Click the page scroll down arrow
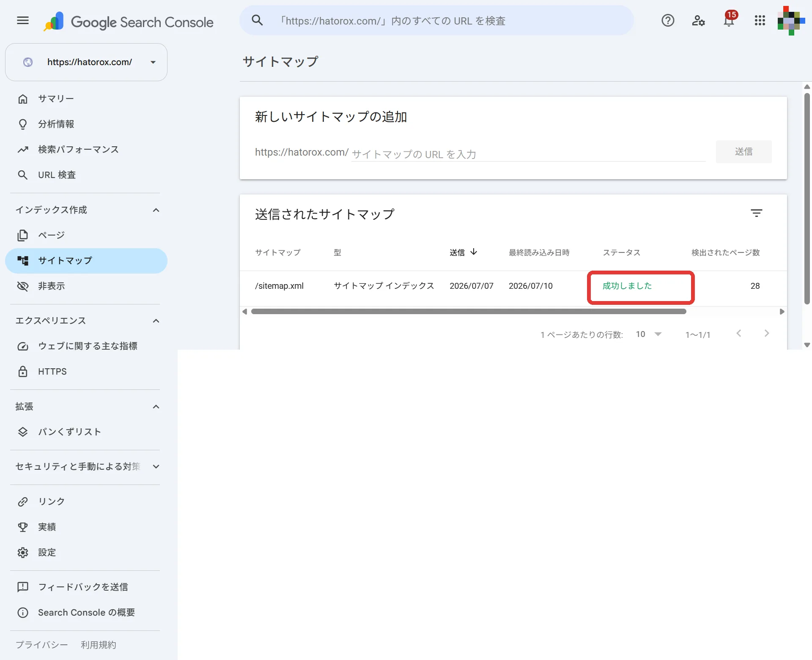The image size is (812, 660). coord(807,345)
